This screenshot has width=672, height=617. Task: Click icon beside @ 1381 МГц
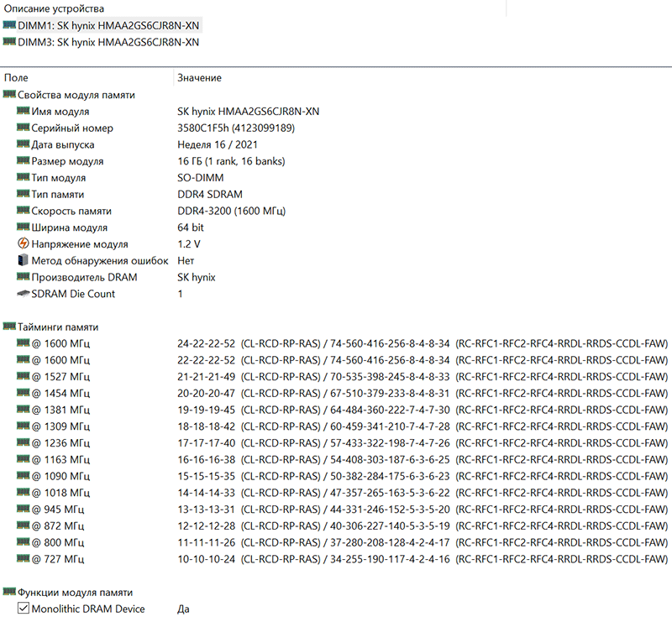(x=23, y=410)
